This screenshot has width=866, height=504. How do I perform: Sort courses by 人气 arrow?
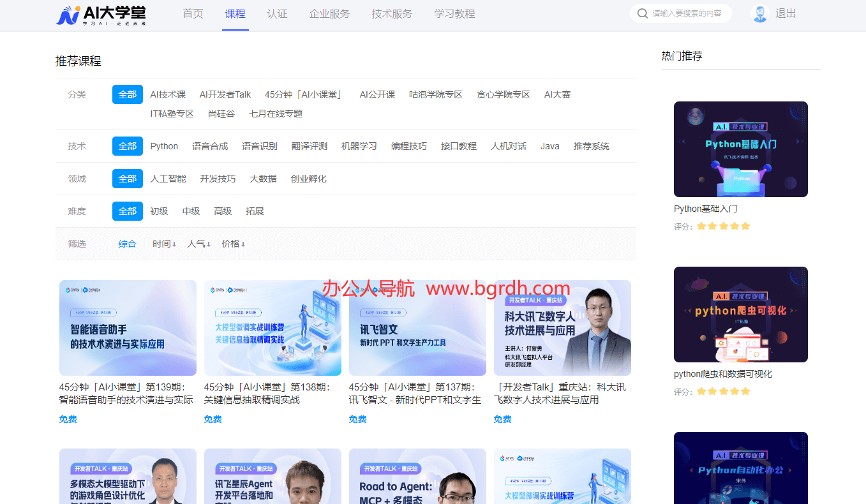[199, 244]
